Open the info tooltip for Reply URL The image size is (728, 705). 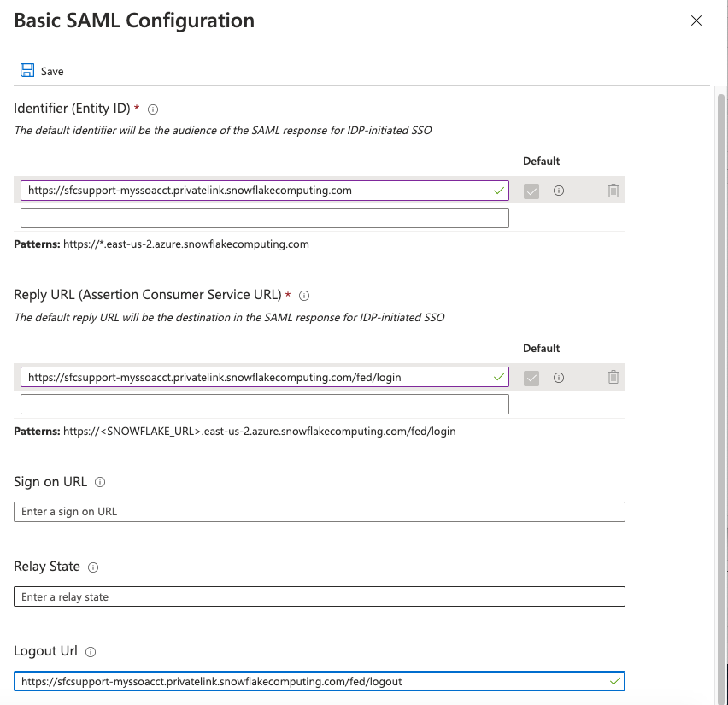[x=306, y=296]
